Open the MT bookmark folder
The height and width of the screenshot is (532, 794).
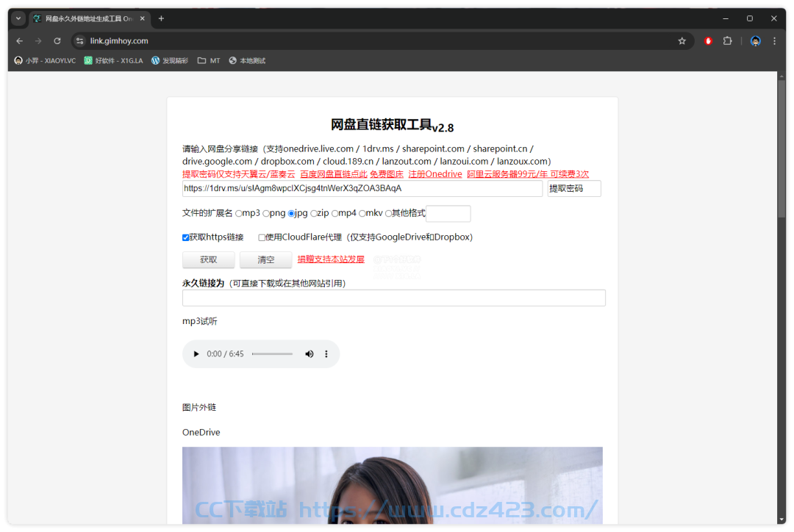point(209,61)
